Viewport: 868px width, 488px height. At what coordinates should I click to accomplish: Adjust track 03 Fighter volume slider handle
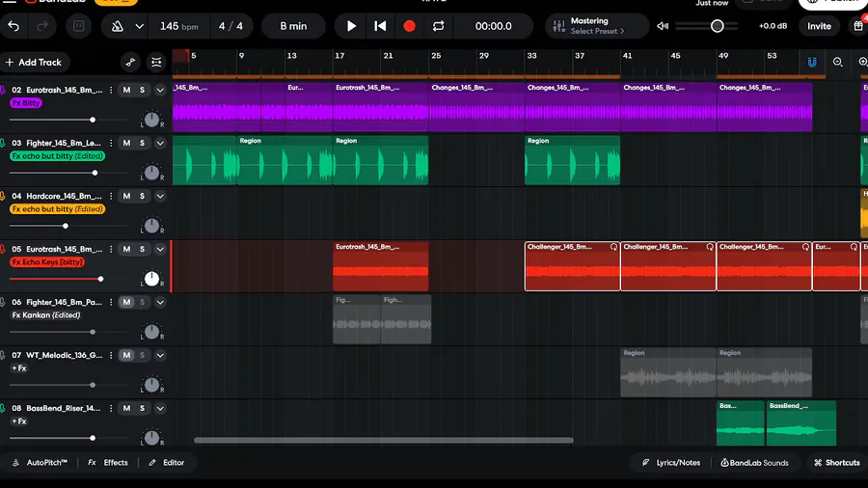pyautogui.click(x=95, y=173)
